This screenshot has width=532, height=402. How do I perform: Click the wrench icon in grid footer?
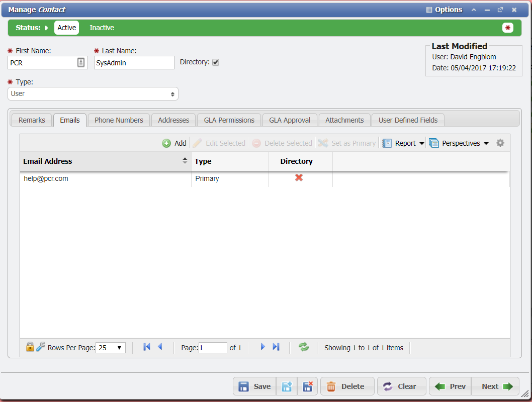[41, 347]
